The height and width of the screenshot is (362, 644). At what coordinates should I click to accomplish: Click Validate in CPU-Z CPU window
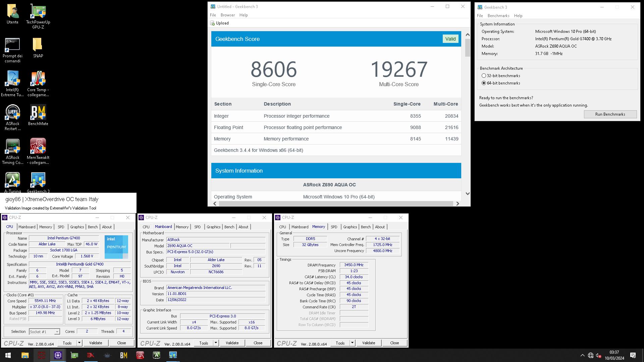[96, 343]
